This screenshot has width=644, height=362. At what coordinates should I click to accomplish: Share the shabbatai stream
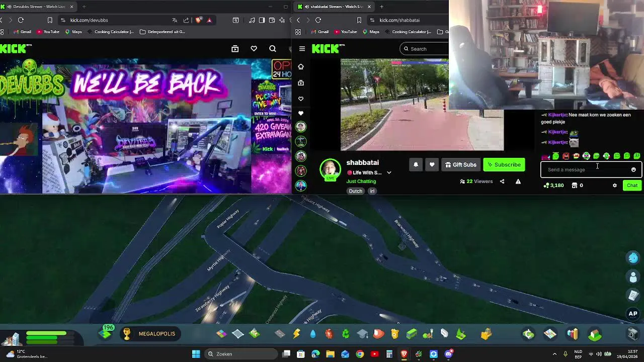[x=502, y=182]
